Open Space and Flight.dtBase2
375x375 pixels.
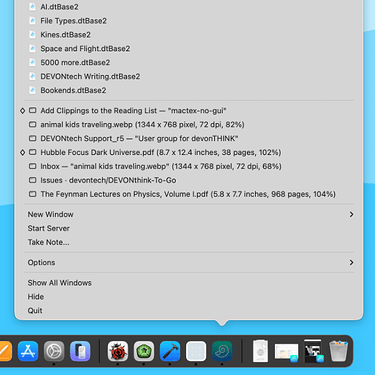pos(189,49)
